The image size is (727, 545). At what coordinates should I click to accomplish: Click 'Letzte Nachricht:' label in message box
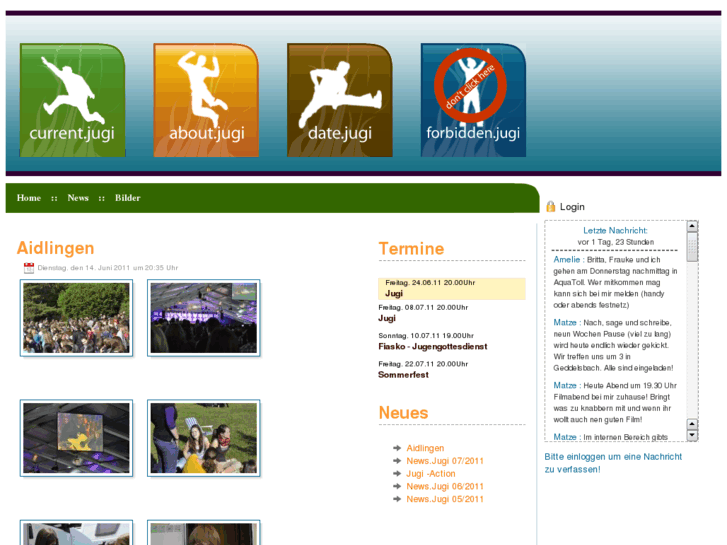pos(615,231)
